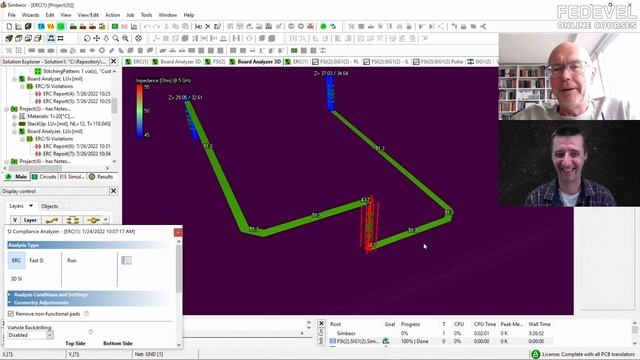Click the report list icon in SI Compliance Analyzer

tap(127, 260)
